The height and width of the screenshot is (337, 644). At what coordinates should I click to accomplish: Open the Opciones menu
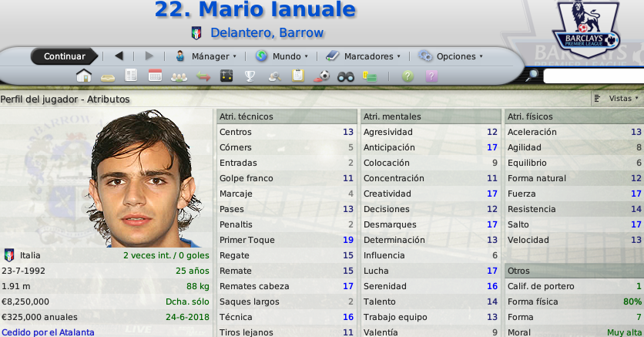click(x=451, y=56)
